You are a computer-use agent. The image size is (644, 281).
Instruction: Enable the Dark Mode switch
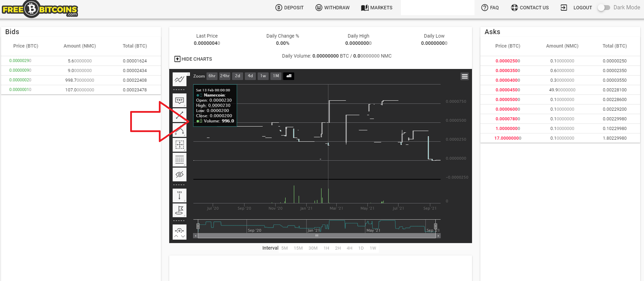(x=604, y=8)
